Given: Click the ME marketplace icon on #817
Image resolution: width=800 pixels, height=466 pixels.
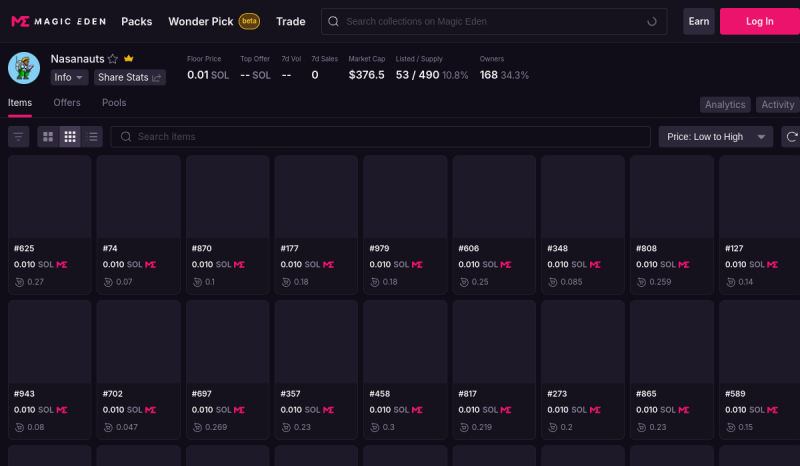Looking at the screenshot, I should point(506,410).
